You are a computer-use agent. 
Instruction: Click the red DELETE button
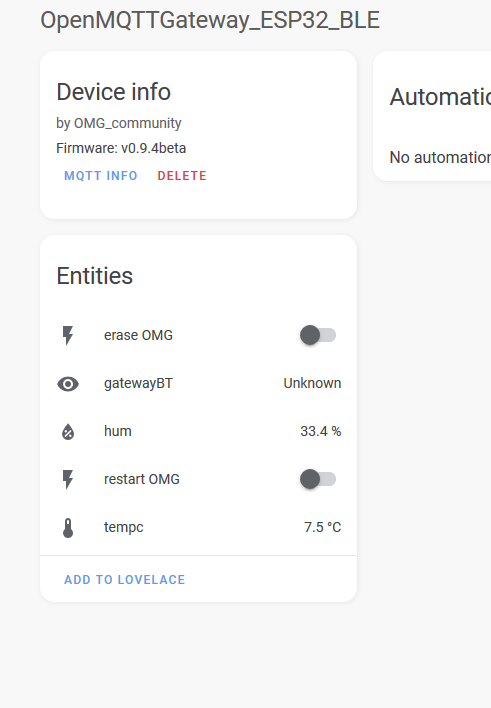(x=182, y=176)
